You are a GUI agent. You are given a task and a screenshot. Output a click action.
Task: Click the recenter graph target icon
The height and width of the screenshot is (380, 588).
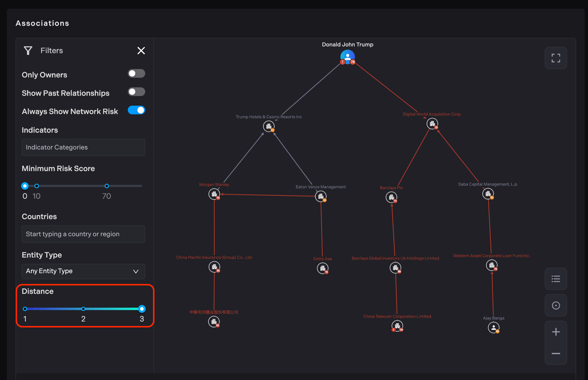point(556,306)
